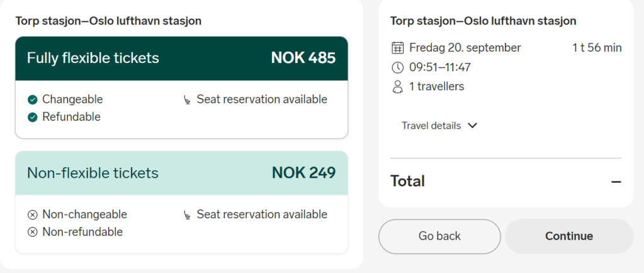
Task: Click the clock icon next to 09:51–11:47
Action: tap(397, 67)
